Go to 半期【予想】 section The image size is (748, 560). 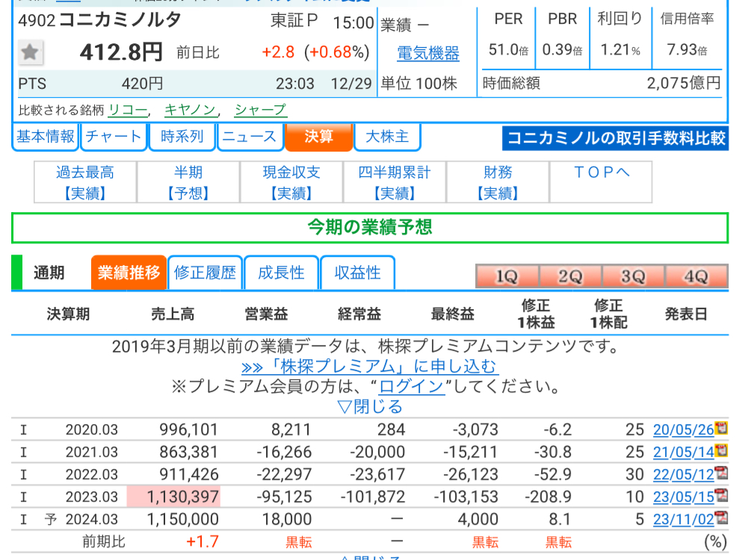tap(188, 182)
